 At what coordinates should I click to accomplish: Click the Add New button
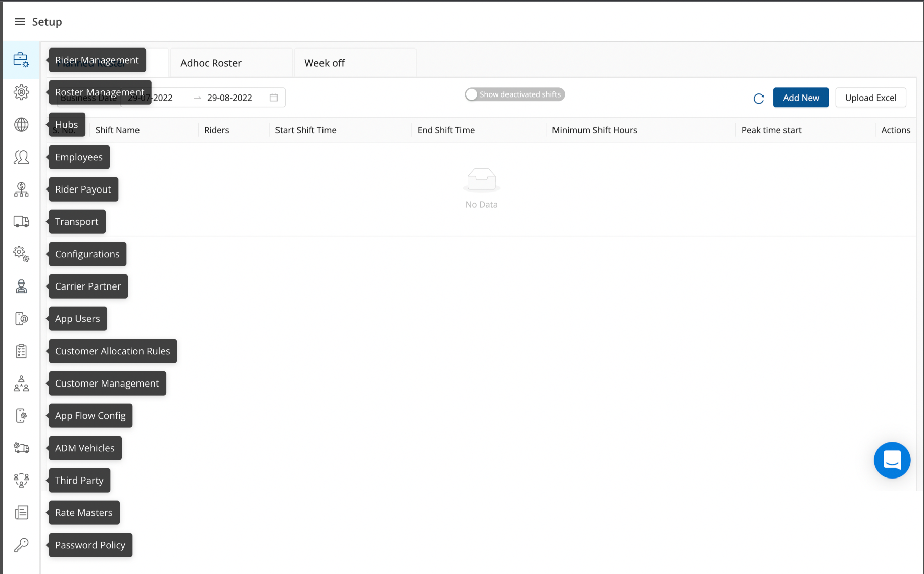point(801,98)
